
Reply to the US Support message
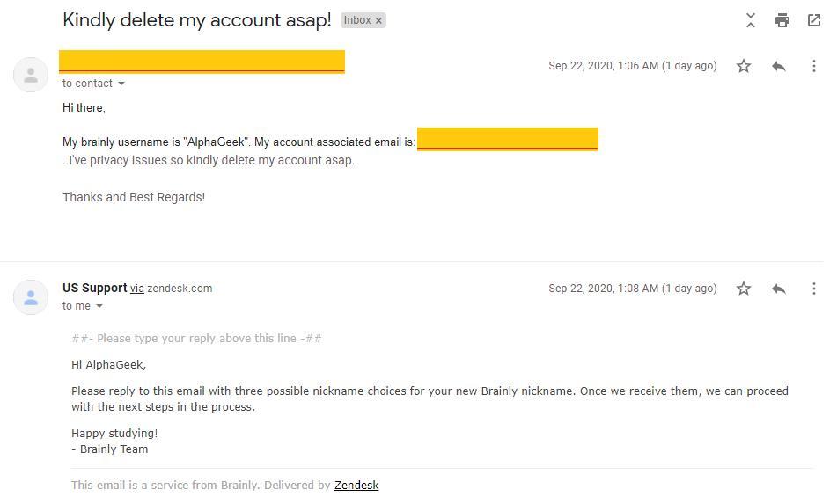click(779, 289)
